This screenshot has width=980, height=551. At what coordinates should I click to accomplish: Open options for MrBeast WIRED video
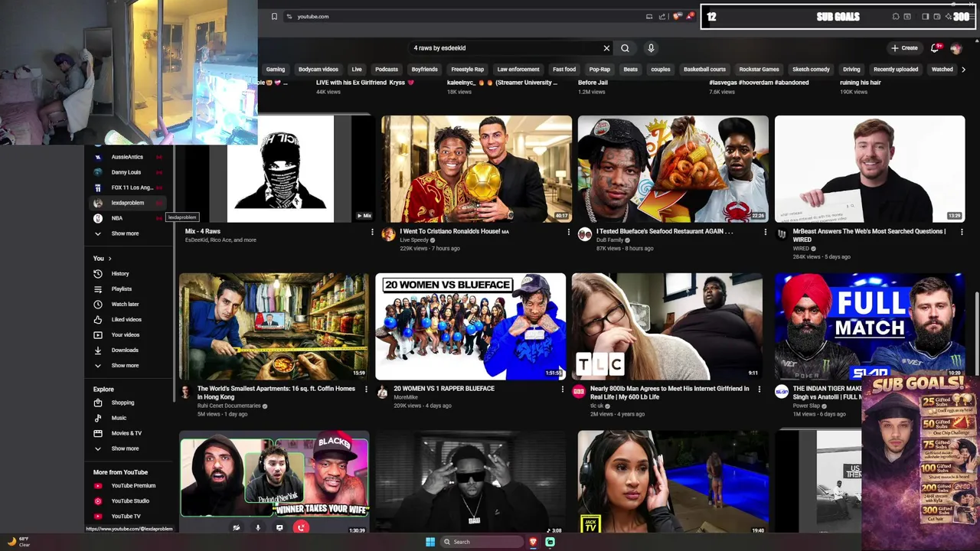click(x=962, y=232)
